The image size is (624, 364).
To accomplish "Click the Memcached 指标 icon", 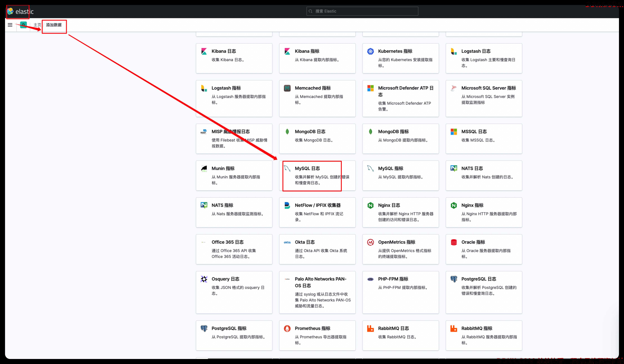I will [x=287, y=88].
